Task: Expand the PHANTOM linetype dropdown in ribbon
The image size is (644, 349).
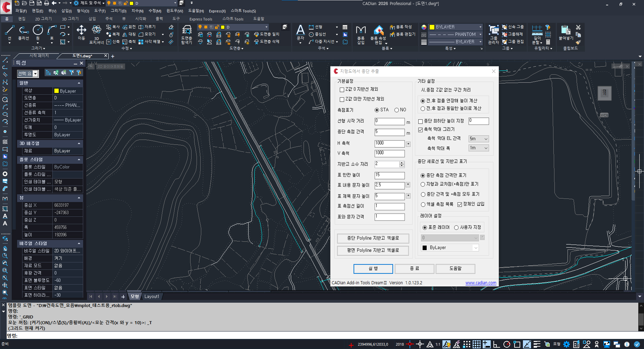Action: pos(480,34)
